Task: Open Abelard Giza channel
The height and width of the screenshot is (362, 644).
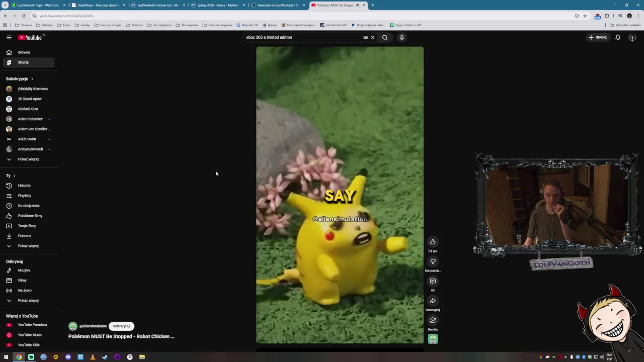Action: 28,109
